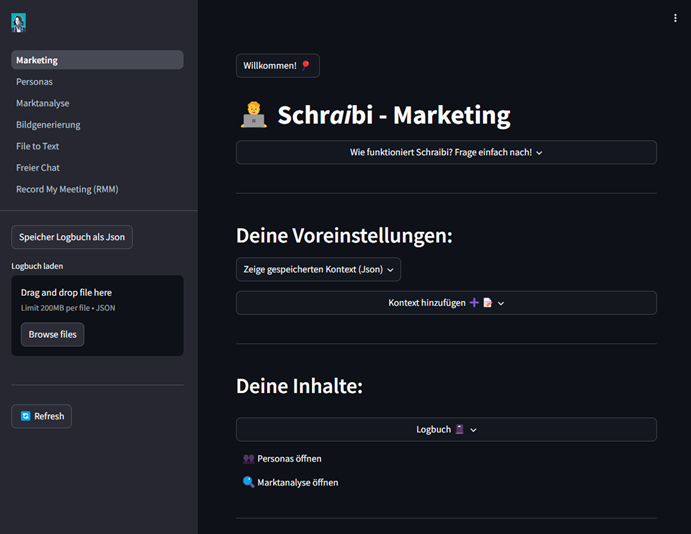Click the Browse files button
691x534 pixels.
pyautogui.click(x=52, y=334)
